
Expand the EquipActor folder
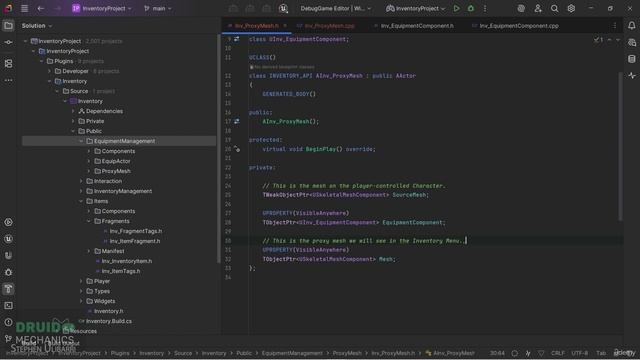89,161
